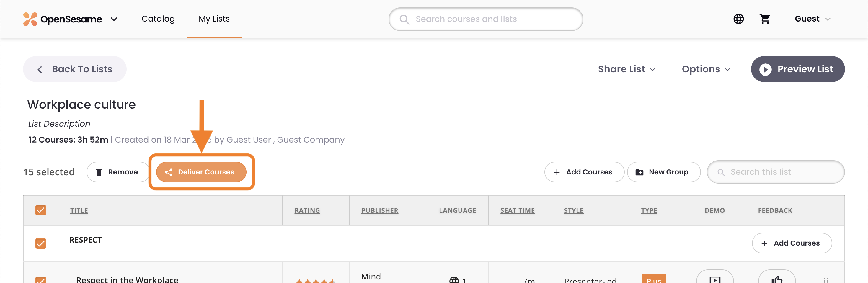The height and width of the screenshot is (283, 868).
Task: Create a New Group
Action: pyautogui.click(x=663, y=172)
